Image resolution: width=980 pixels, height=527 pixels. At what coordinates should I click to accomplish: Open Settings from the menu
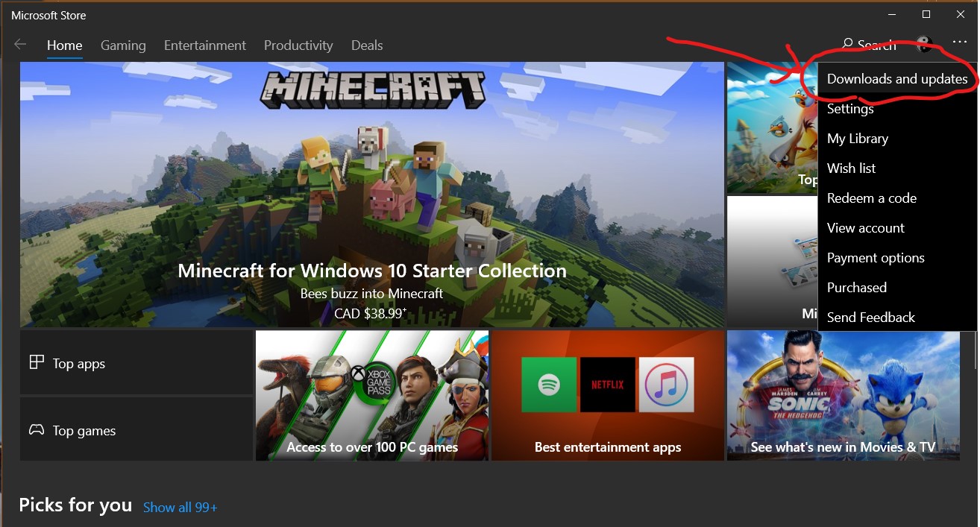(x=897, y=109)
